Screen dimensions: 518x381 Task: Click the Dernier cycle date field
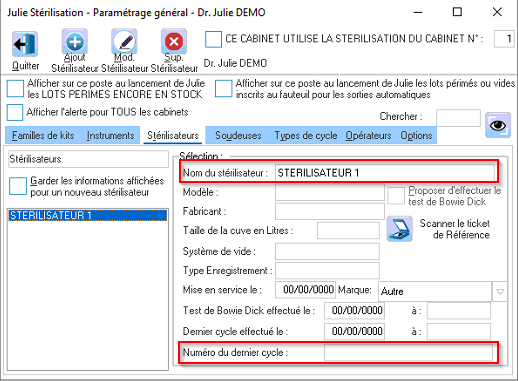click(354, 331)
